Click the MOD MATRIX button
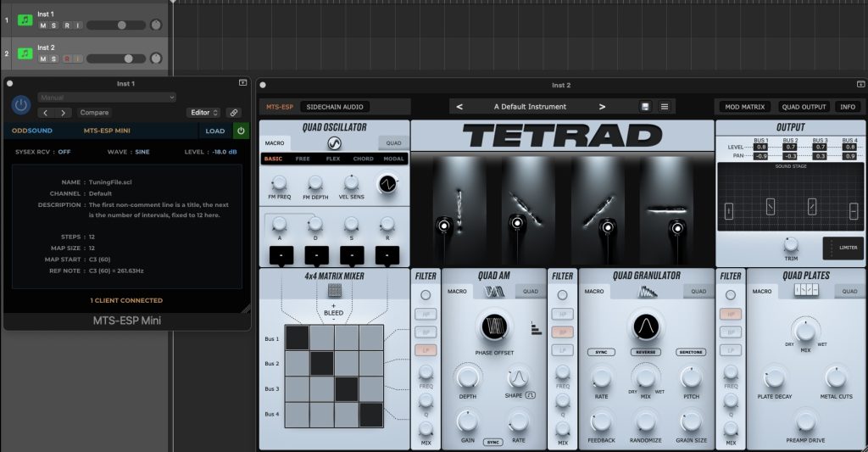Viewport: 868px width, 452px height. click(x=743, y=107)
